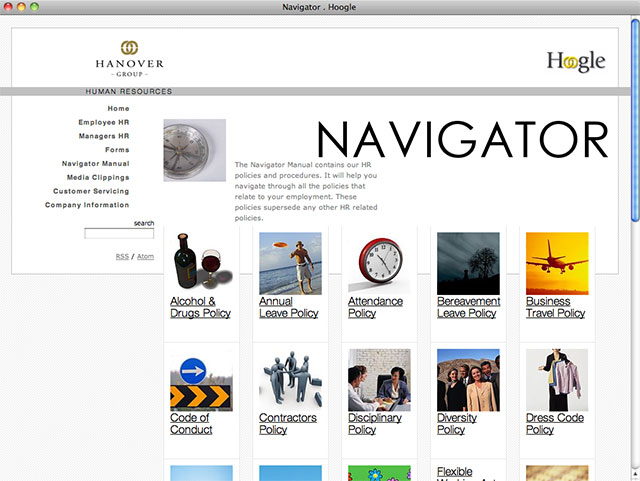This screenshot has width=640, height=481.
Task: Open Navigator Manual in the sidebar
Action: click(x=96, y=163)
